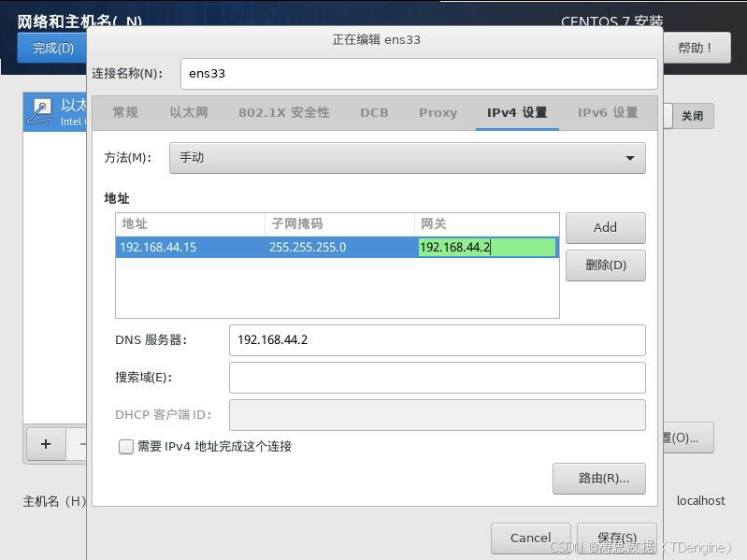Click the 帮助! help button
The image size is (747, 560).
(695, 48)
